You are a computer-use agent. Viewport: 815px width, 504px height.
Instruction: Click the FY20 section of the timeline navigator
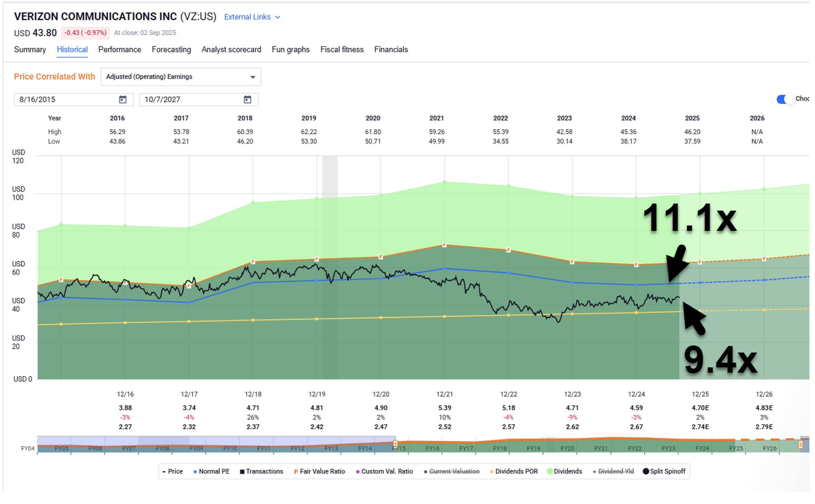click(x=567, y=449)
